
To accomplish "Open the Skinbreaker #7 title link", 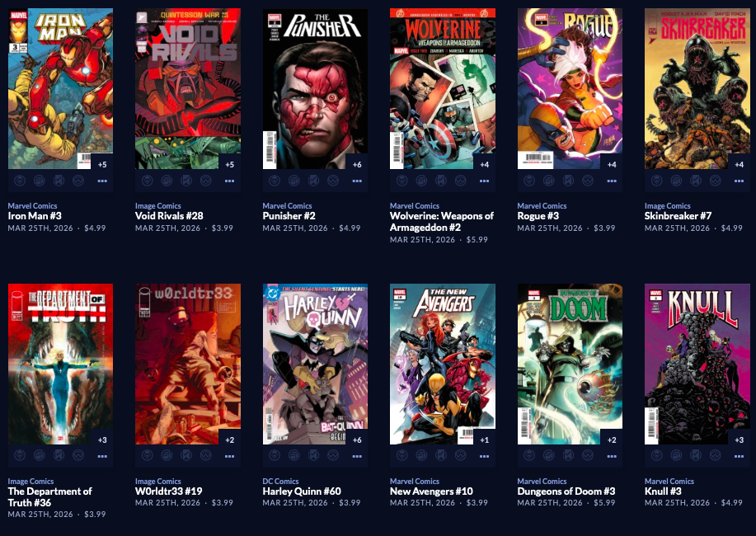I will (x=678, y=216).
